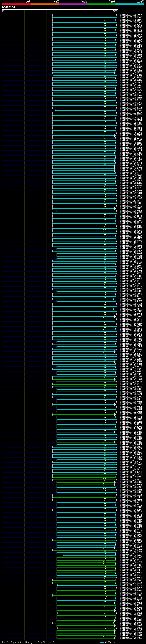Screen dimensions: 146x644
Task: Select hit UniRef100_A6YM32
Action: 131,50
